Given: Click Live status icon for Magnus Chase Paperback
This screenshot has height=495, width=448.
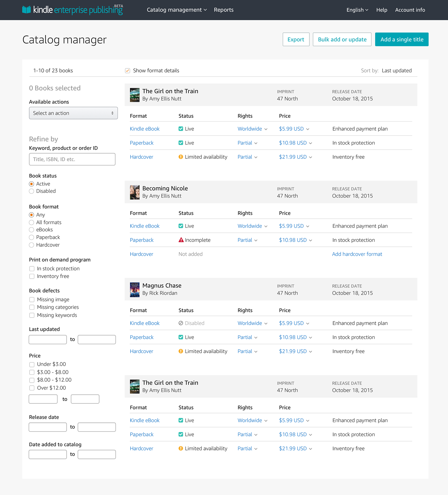Looking at the screenshot, I should click(x=181, y=337).
